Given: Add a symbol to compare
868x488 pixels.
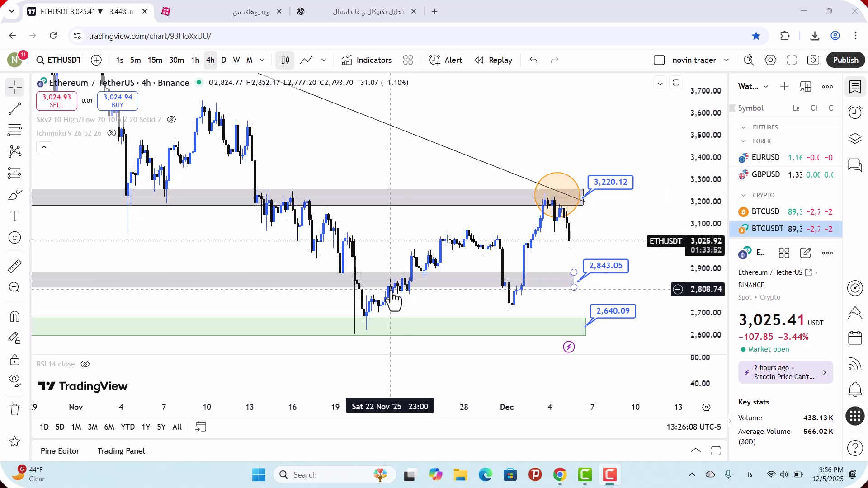Looking at the screenshot, I should tap(96, 60).
